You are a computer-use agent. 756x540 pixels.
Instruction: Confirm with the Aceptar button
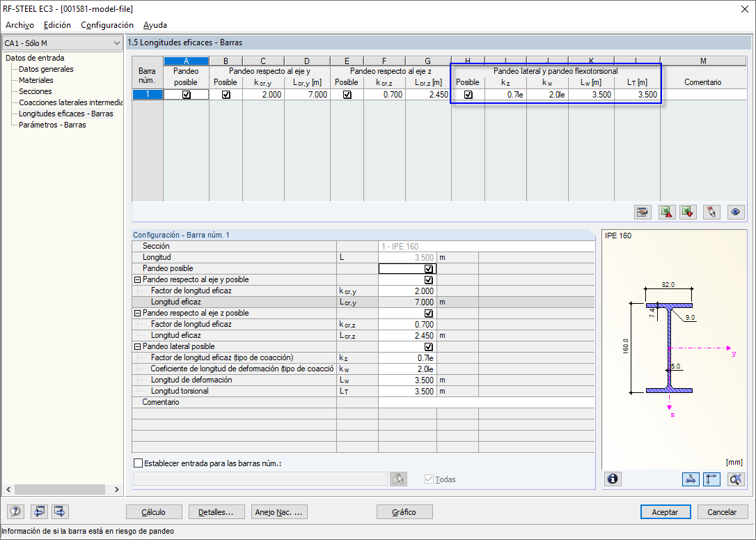(x=666, y=512)
